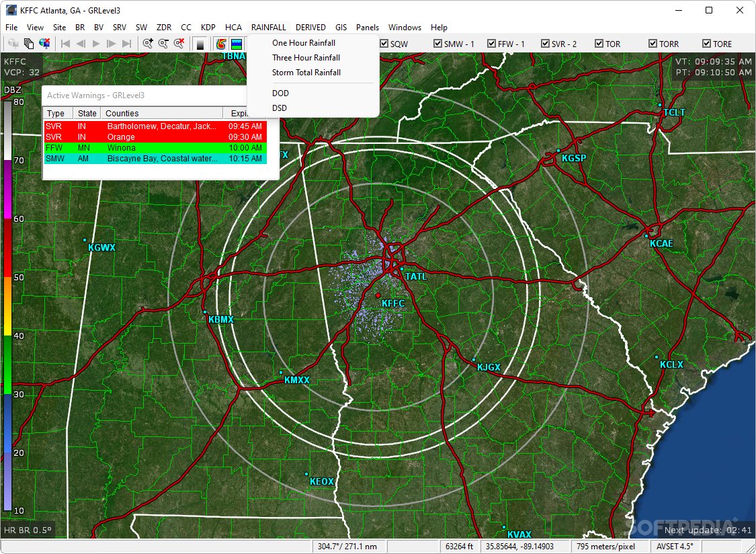Open the Help menu

pos(439,28)
